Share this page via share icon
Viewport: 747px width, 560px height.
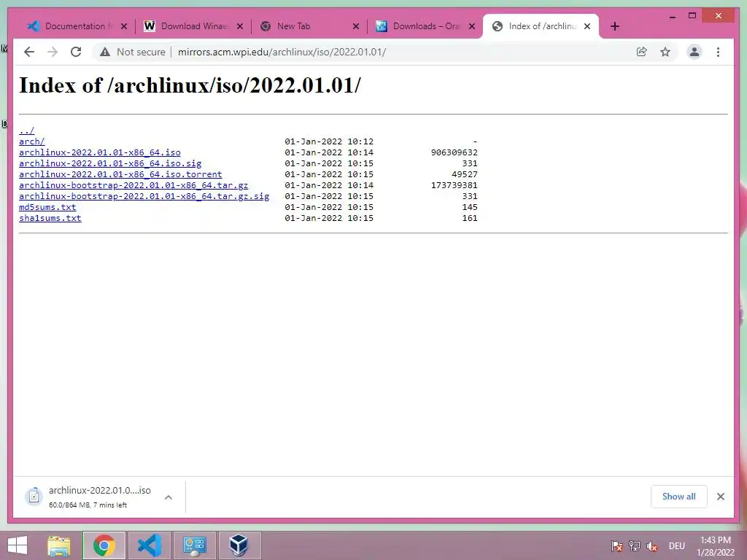[642, 52]
